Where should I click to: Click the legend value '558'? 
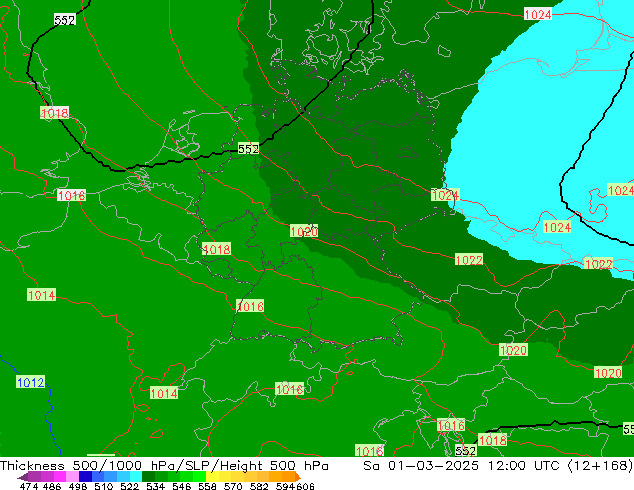pyautogui.click(x=207, y=486)
